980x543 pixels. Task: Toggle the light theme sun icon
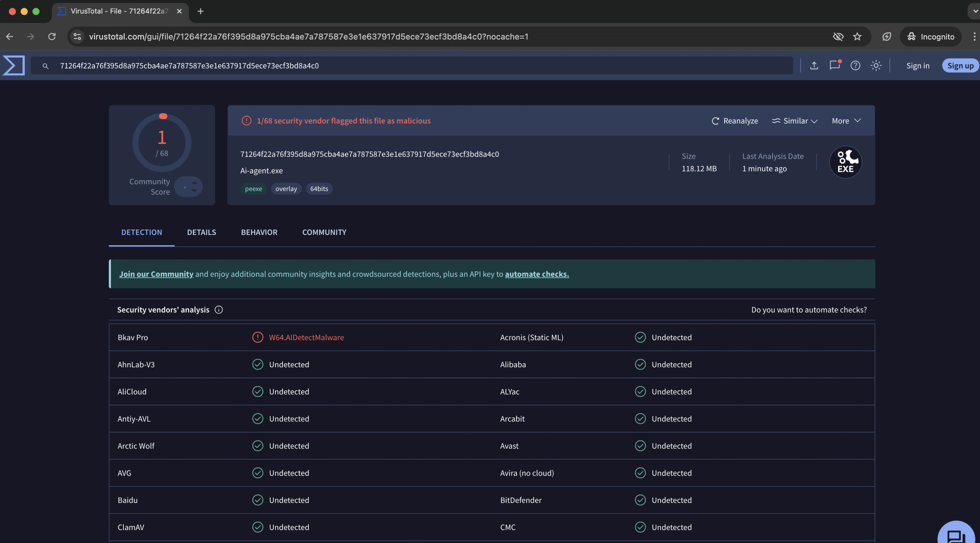tap(876, 66)
